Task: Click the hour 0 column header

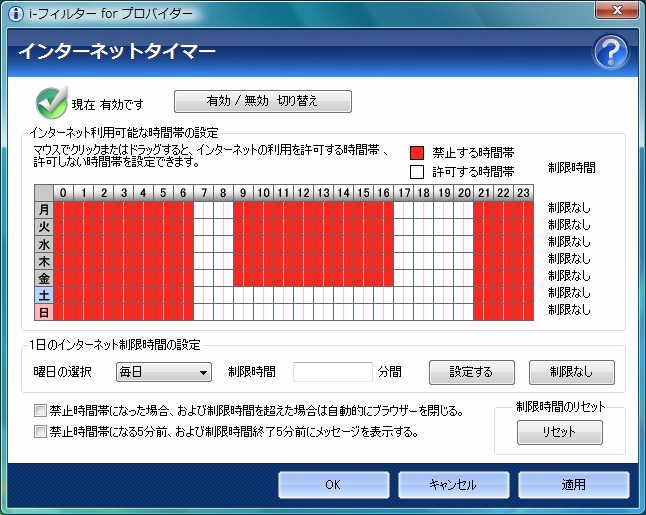Action: [x=63, y=193]
